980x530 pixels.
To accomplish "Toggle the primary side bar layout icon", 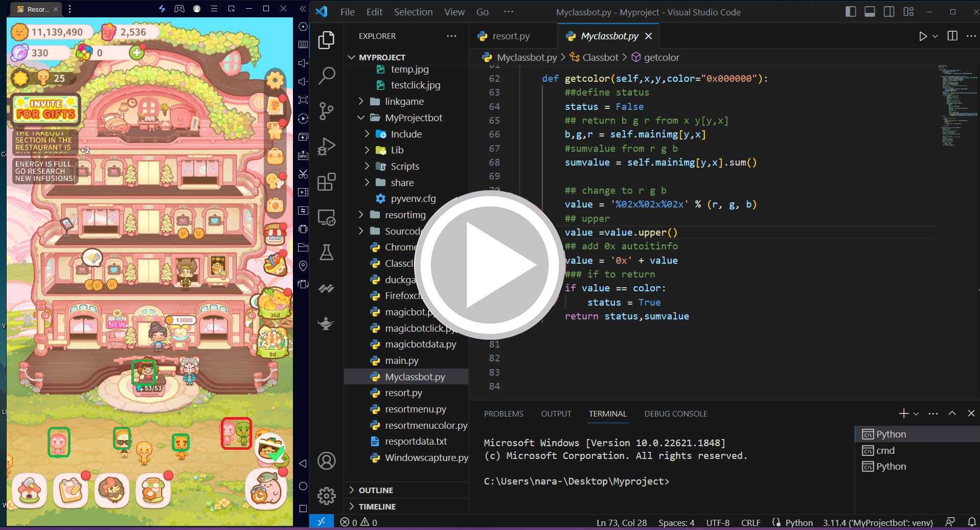I will click(851, 12).
